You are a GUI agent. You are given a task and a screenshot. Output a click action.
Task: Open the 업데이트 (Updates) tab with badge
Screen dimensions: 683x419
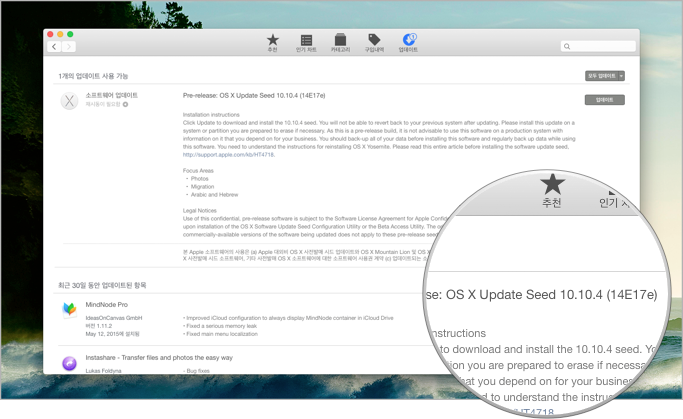tap(409, 43)
